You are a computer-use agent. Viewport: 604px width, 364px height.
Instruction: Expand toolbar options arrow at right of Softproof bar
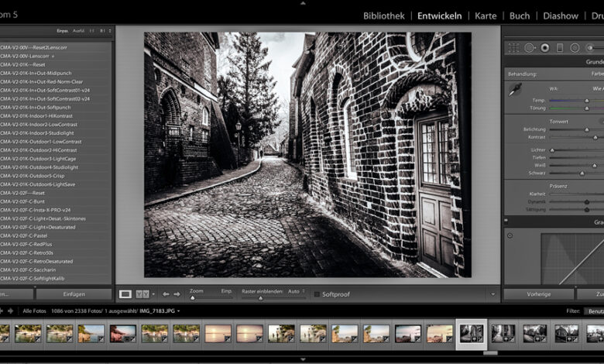(493, 294)
